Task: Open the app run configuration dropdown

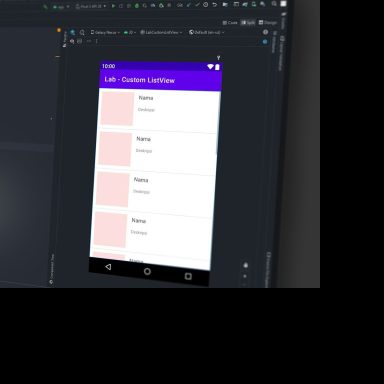Action: pos(61,7)
